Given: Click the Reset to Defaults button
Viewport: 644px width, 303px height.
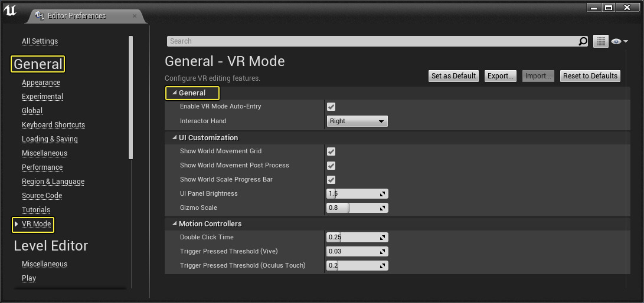Looking at the screenshot, I should [x=590, y=76].
